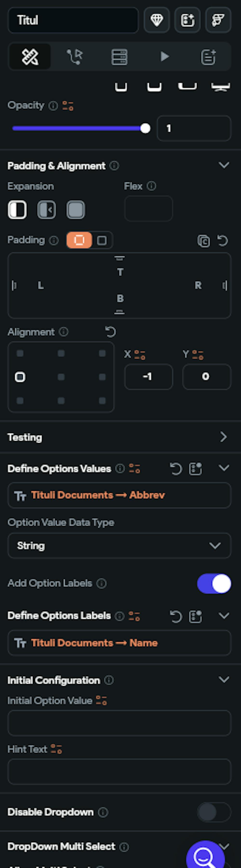Turn off Add Option Labels switch

click(214, 583)
